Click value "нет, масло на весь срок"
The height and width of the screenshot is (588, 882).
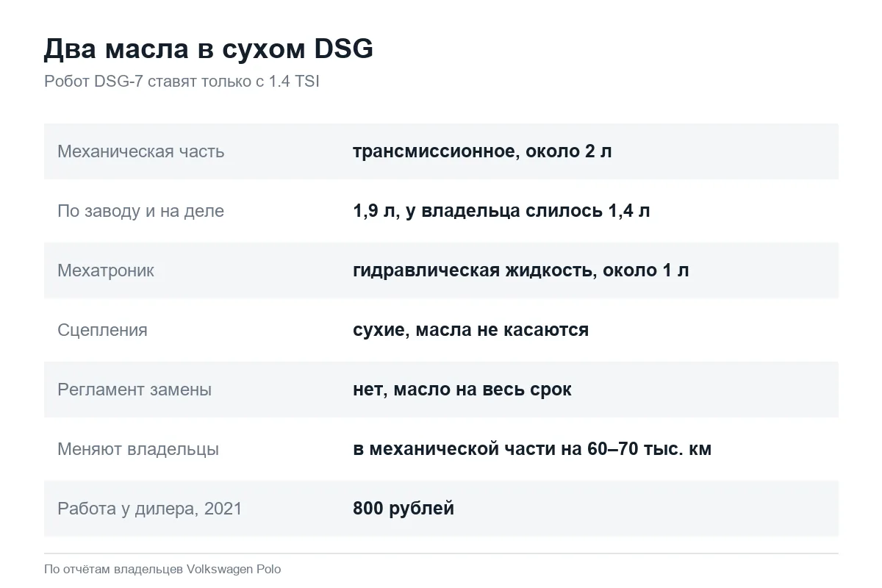tap(462, 390)
